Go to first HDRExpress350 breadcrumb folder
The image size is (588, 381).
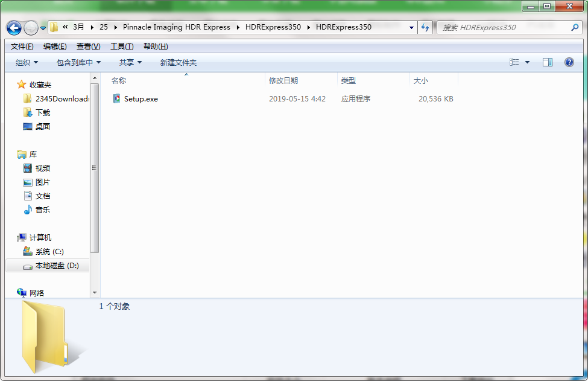click(273, 27)
